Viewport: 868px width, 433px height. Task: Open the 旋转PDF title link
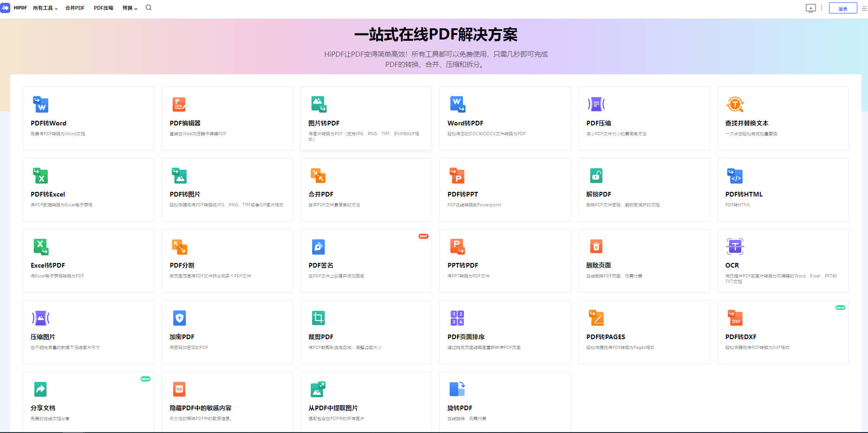[460, 408]
